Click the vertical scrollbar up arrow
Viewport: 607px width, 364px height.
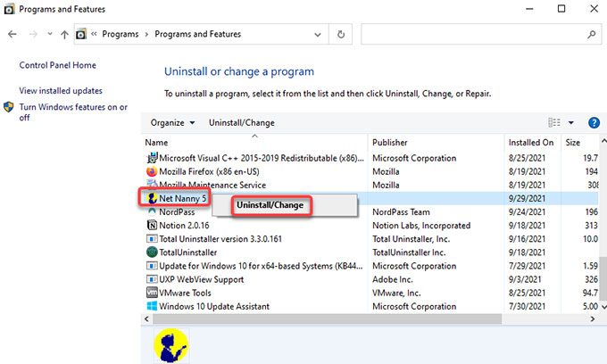603,141
